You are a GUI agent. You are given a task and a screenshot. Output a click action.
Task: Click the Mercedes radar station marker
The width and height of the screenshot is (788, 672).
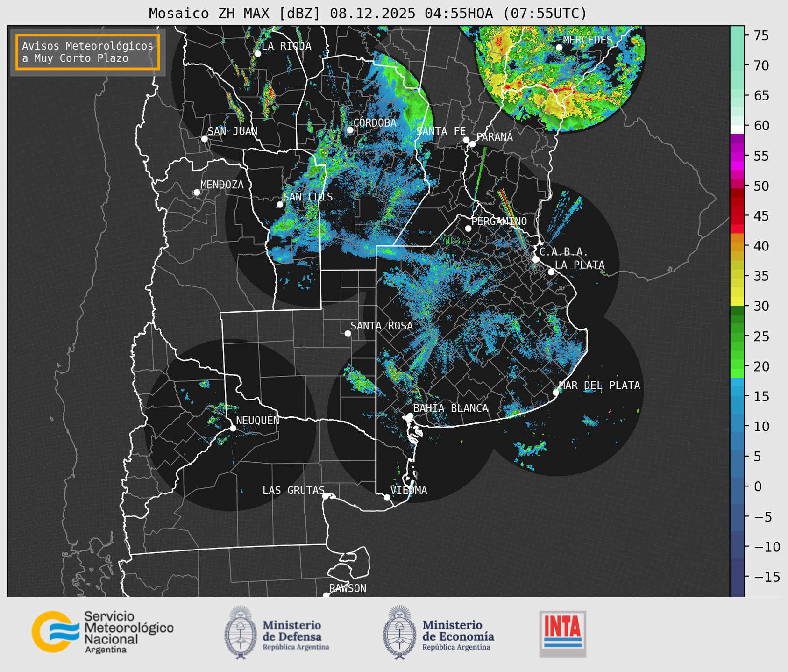pos(559,48)
